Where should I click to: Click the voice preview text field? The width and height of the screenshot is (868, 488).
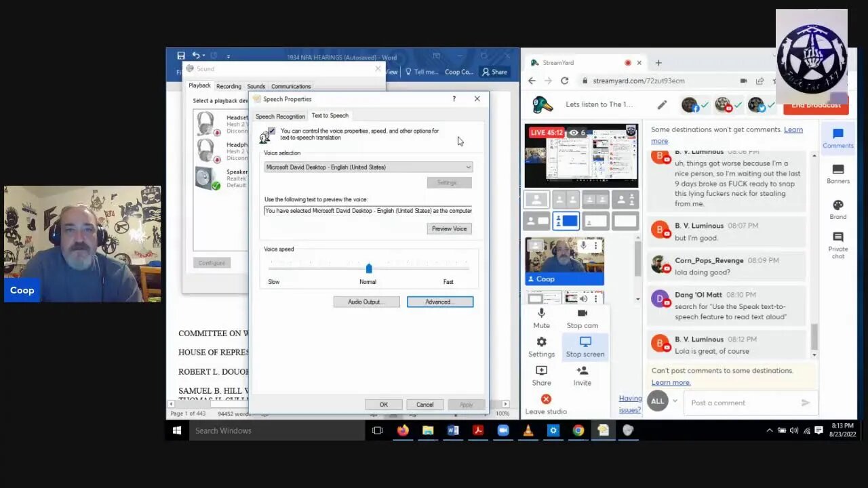click(368, 211)
